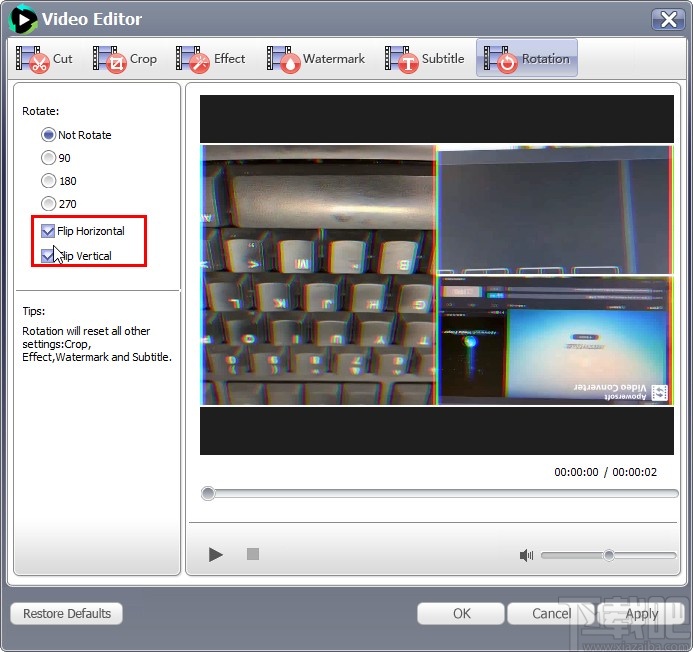Screen dimensions: 693x652
Task: Click the volume slider handle
Action: 609,555
